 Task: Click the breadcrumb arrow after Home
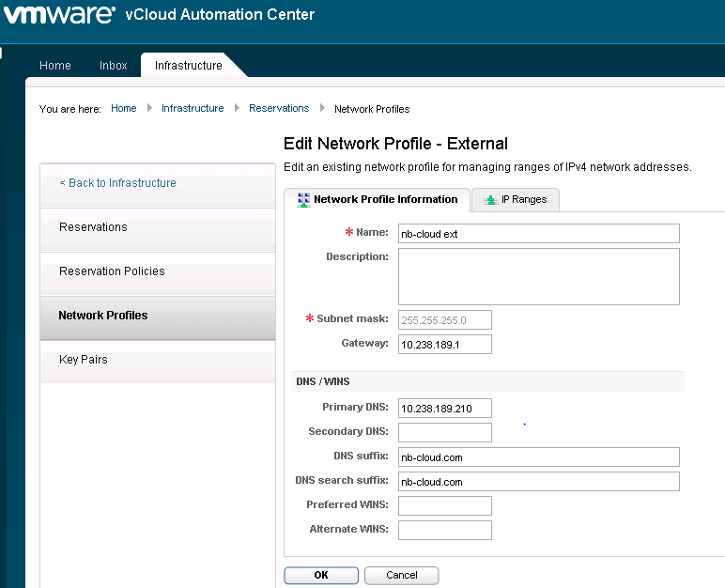[x=149, y=108]
